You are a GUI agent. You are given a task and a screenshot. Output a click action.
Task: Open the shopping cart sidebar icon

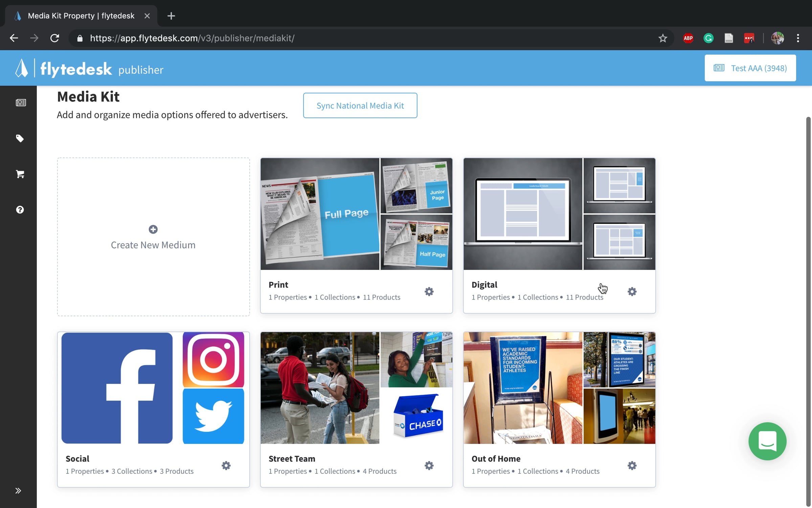(x=20, y=174)
